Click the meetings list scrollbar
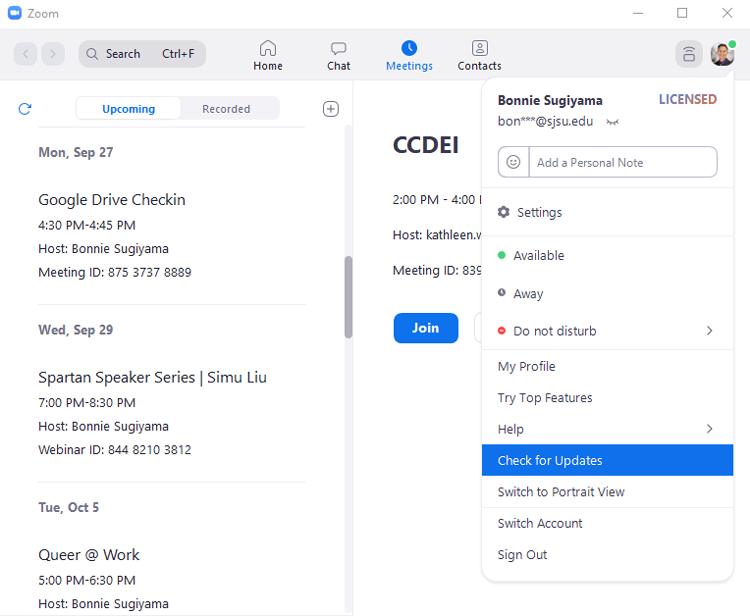This screenshot has width=750, height=616. (348, 297)
